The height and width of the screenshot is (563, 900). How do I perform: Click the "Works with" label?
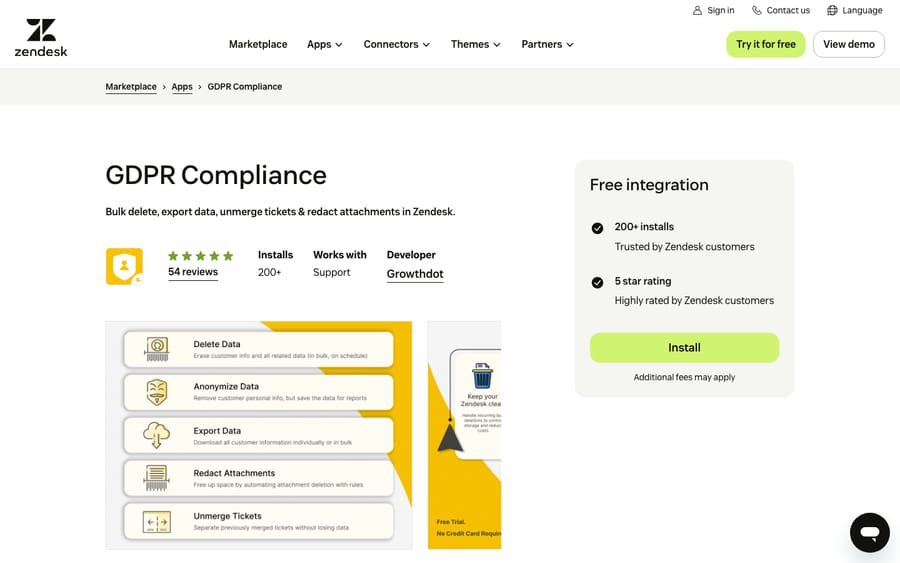click(340, 255)
